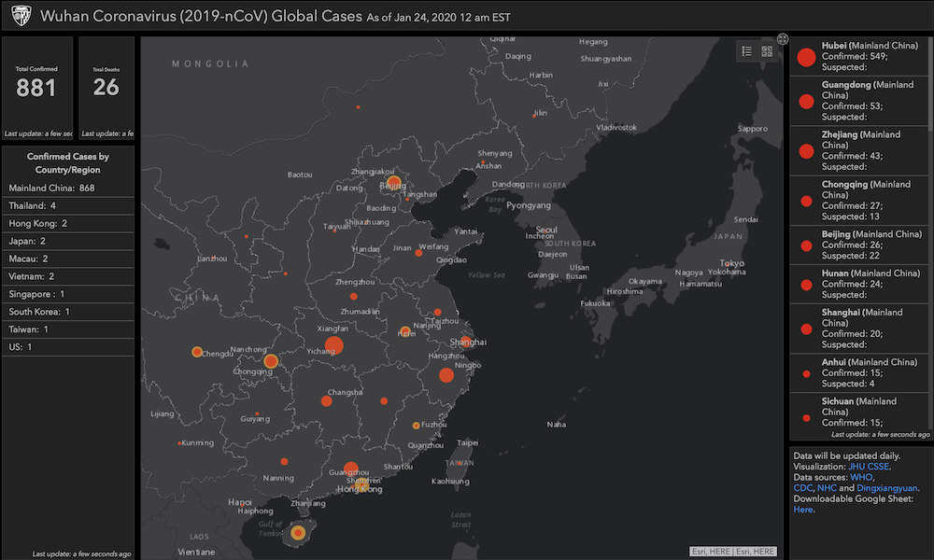Click the province list scrollbar
This screenshot has height=560, width=934.
click(930, 83)
